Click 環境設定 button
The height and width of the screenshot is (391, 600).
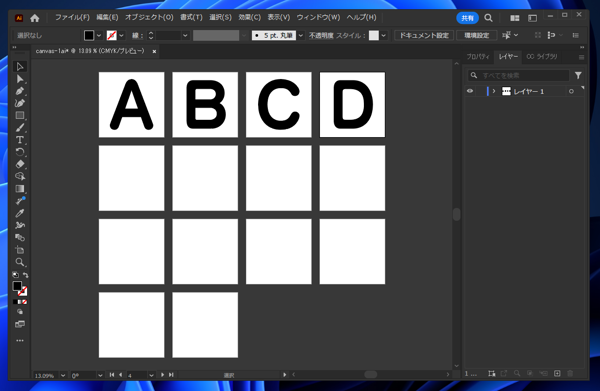[477, 36]
